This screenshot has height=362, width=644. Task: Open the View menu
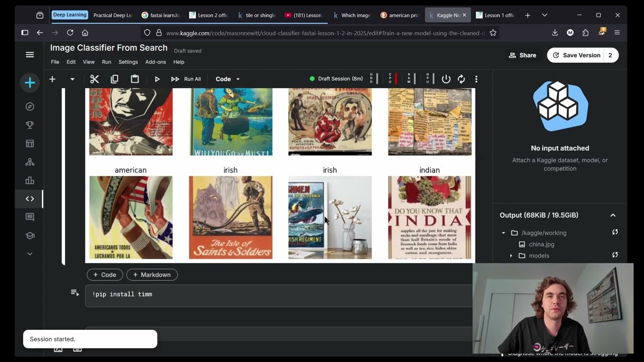point(89,62)
